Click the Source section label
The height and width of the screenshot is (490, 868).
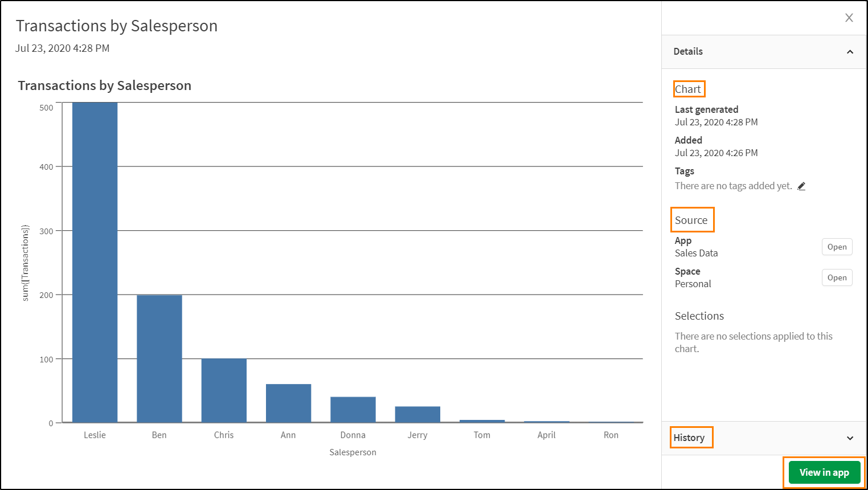point(692,220)
